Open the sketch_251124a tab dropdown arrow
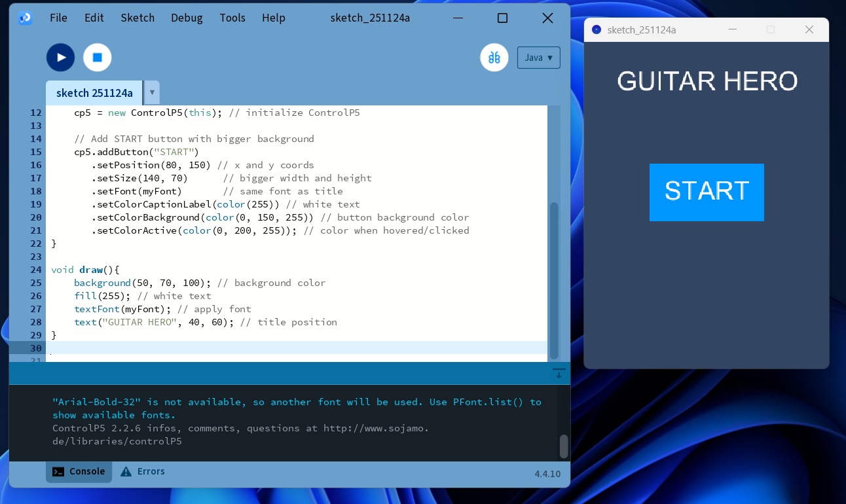Screen dimensions: 846x504 (151, 92)
